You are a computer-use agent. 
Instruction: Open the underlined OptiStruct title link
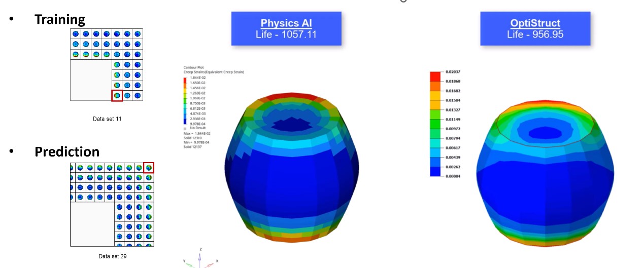535,23
